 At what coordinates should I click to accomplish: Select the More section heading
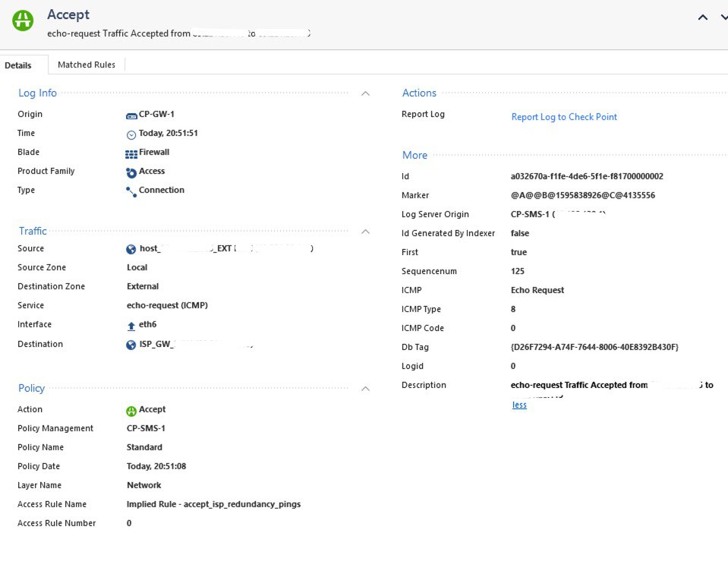414,155
